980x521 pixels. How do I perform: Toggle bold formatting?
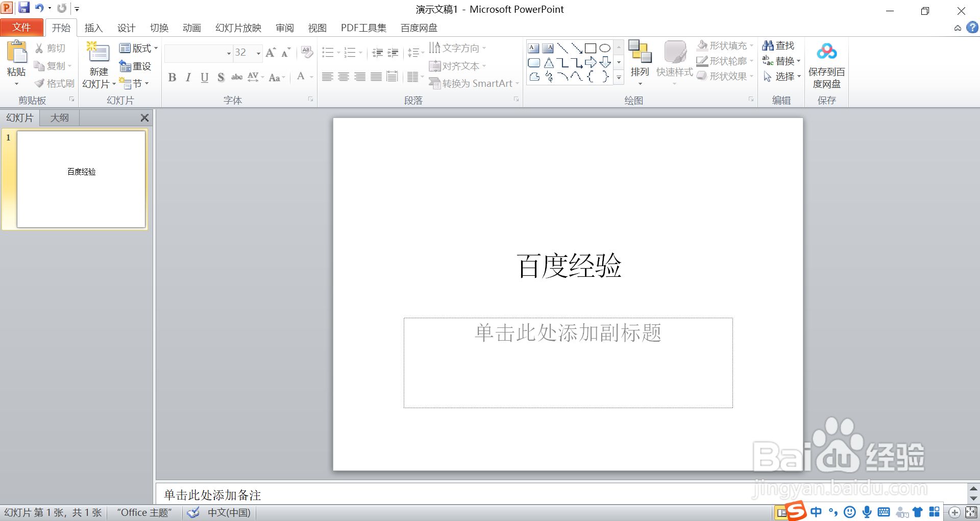click(171, 77)
